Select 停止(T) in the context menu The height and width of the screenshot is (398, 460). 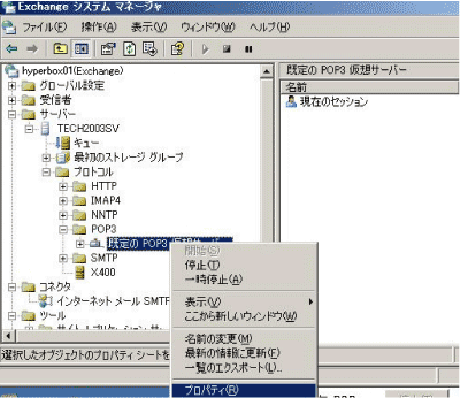click(x=203, y=265)
